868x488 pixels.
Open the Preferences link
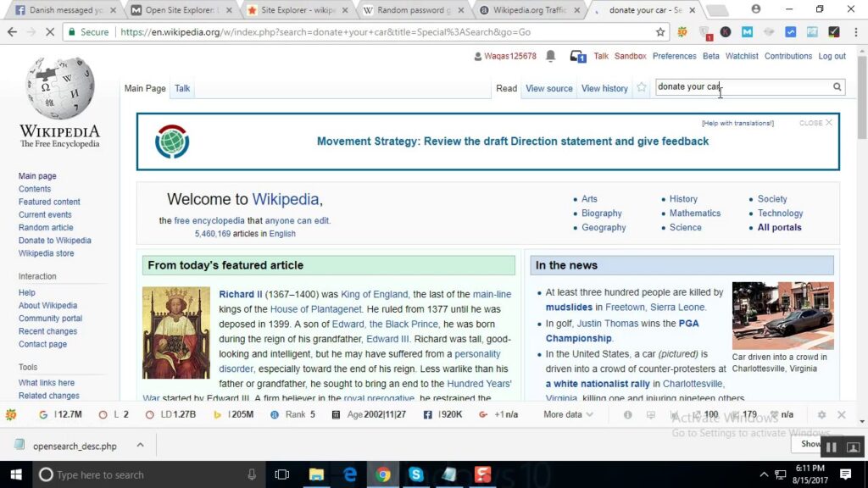click(674, 56)
